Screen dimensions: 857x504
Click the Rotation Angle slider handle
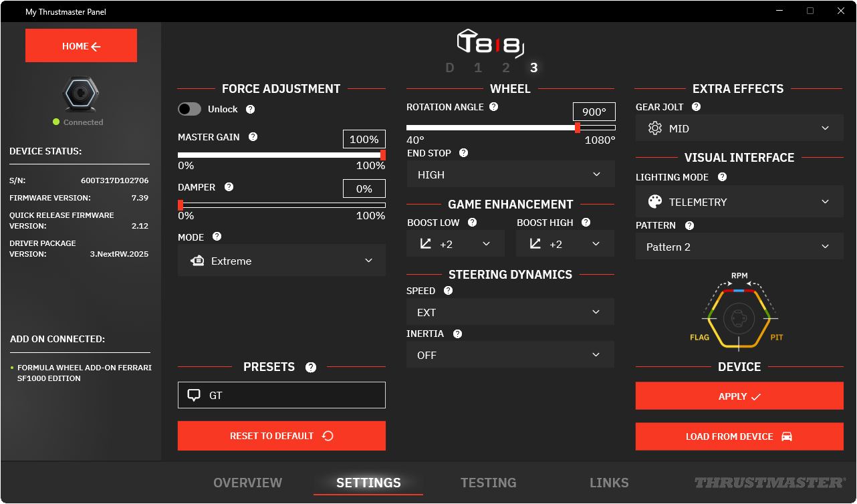coord(578,128)
